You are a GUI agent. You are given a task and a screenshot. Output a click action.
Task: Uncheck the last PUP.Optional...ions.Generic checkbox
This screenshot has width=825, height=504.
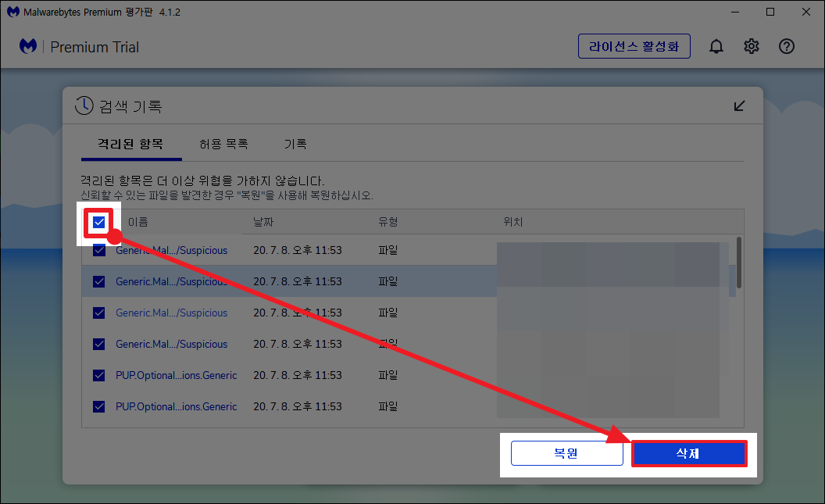point(98,406)
